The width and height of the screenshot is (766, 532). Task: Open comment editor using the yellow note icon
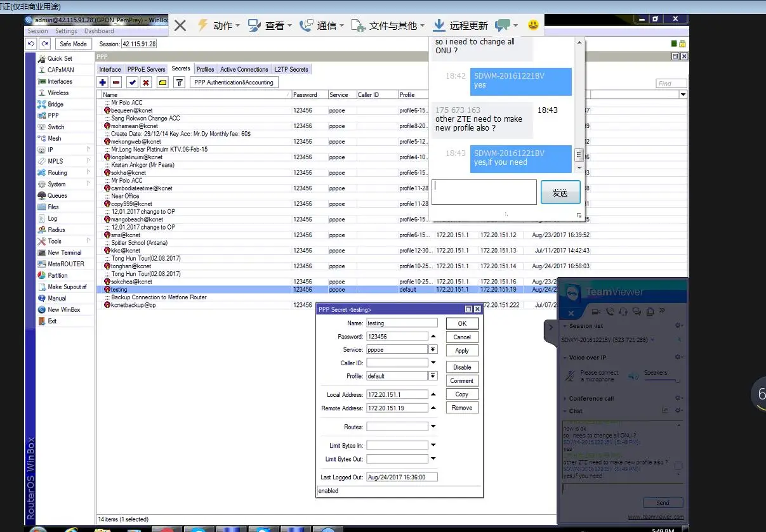pyautogui.click(x=162, y=82)
